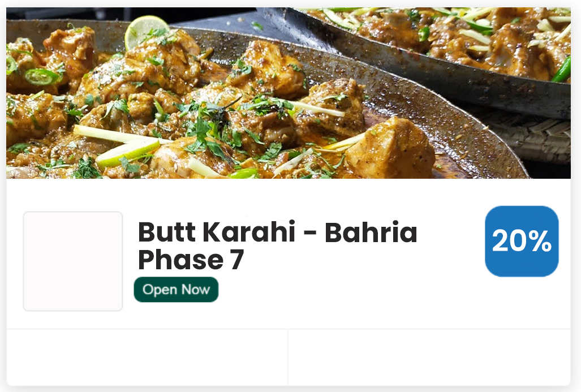Viewport: 581px width, 392px height.
Task: Select the empty bottom-right card footer cell
Action: point(429,357)
